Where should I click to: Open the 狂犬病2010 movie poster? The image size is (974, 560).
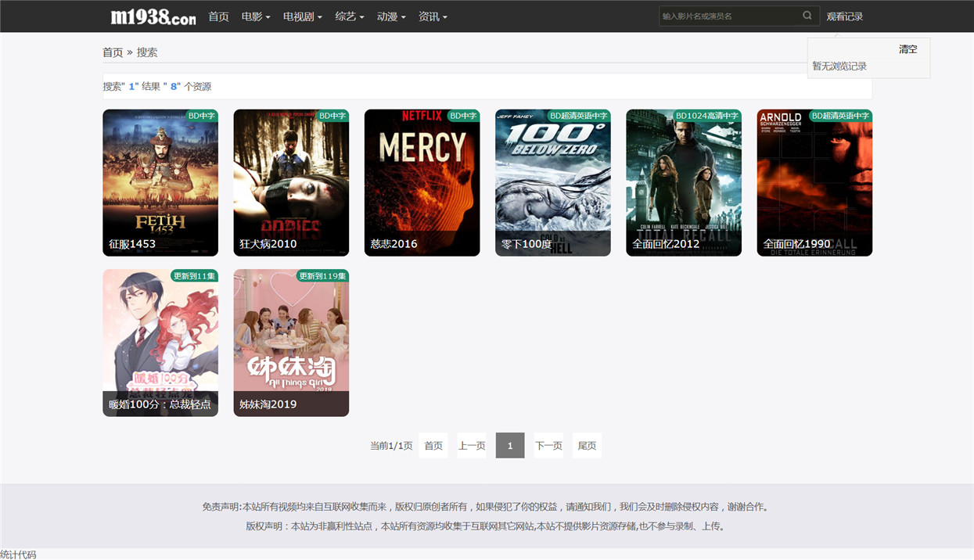coord(291,182)
